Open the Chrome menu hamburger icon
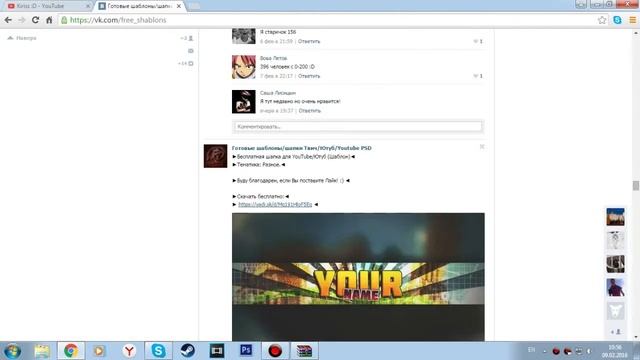Screen dimensions: 640x360 pyautogui.click(x=632, y=20)
